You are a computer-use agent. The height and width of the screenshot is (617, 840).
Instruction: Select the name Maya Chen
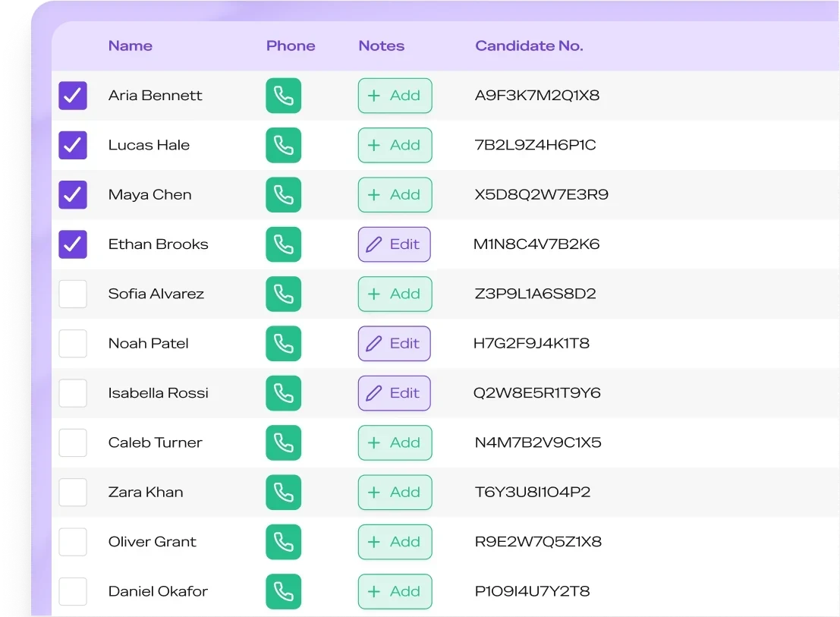coord(150,195)
